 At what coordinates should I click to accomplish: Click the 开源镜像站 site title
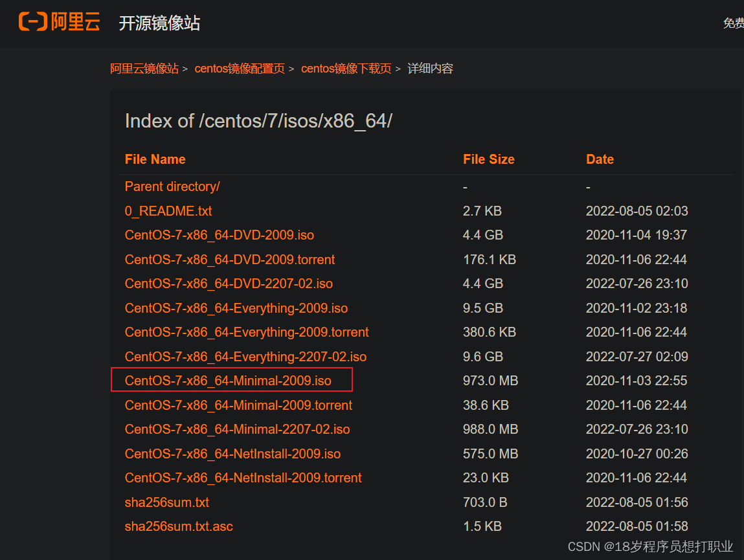(159, 23)
